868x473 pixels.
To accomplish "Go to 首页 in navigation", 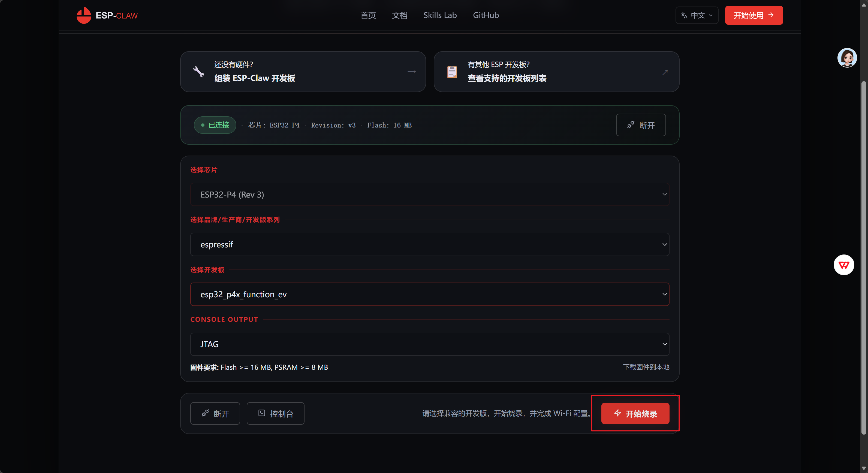I will click(368, 16).
